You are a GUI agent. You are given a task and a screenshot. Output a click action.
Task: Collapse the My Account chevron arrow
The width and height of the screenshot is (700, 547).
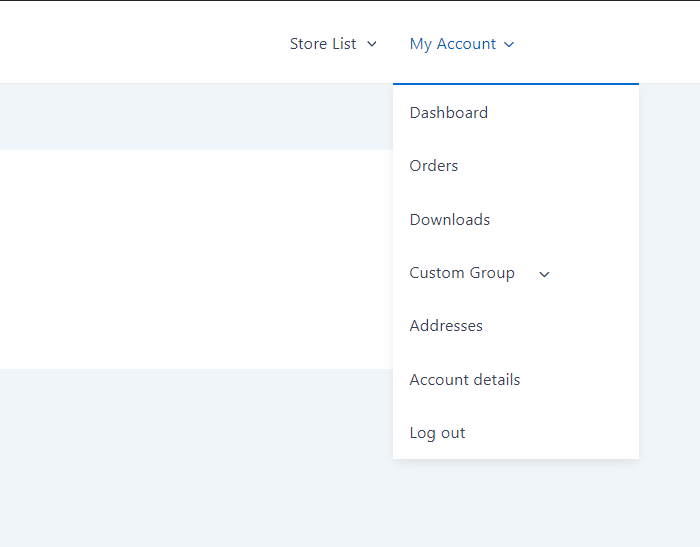509,44
